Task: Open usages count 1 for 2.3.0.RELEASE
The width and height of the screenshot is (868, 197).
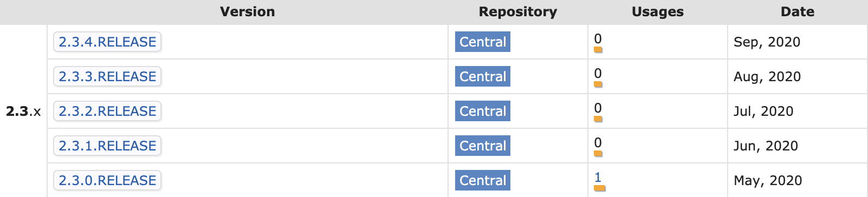Action: click(x=598, y=177)
